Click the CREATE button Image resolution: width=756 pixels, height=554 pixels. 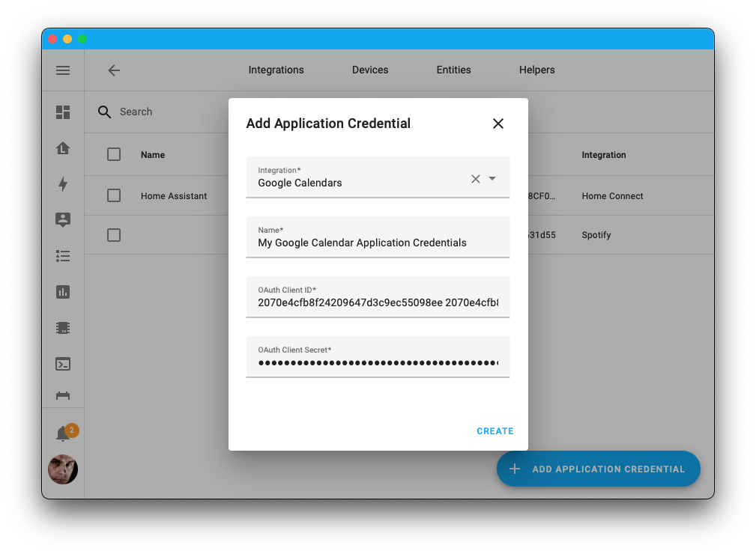[495, 431]
